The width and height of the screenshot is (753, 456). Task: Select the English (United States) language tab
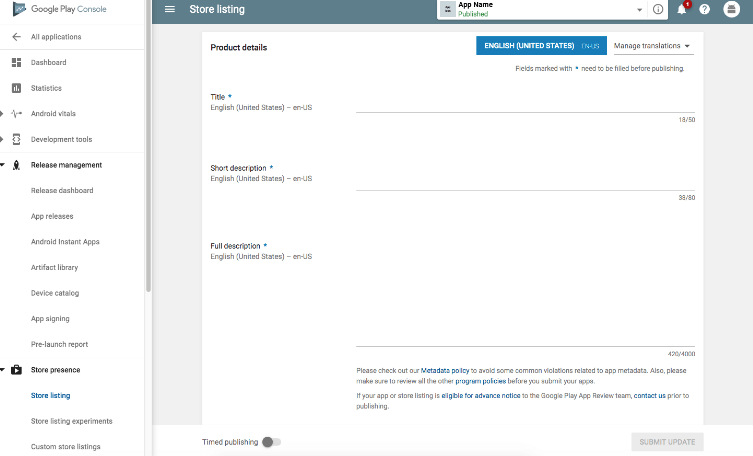[541, 46]
